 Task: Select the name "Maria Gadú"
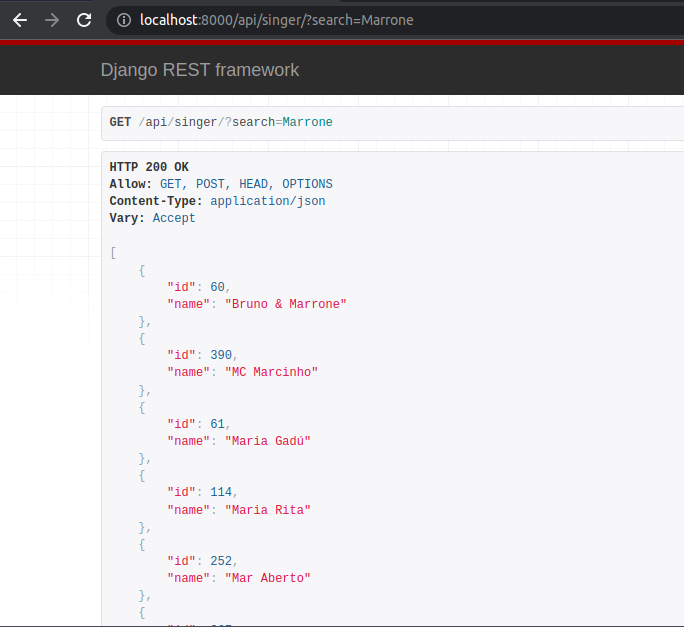point(268,441)
